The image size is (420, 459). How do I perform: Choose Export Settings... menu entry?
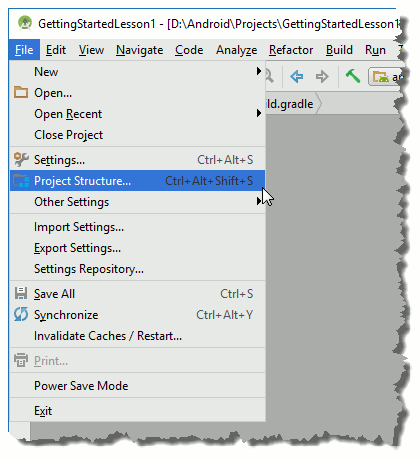click(x=137, y=248)
